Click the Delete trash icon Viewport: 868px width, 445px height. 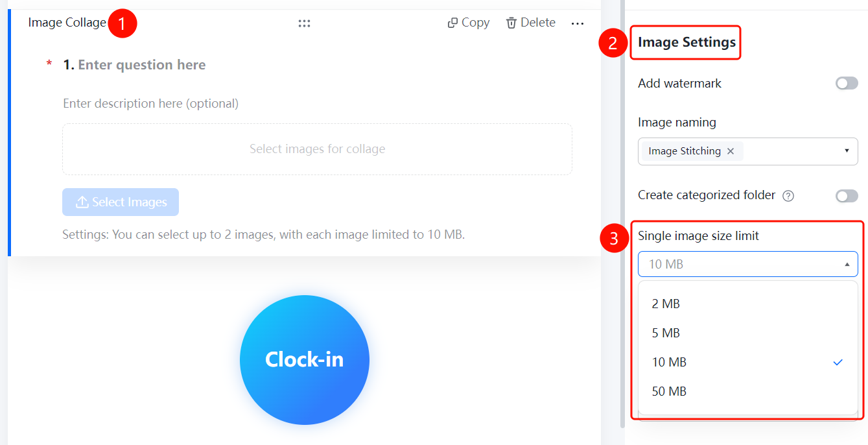click(x=511, y=23)
